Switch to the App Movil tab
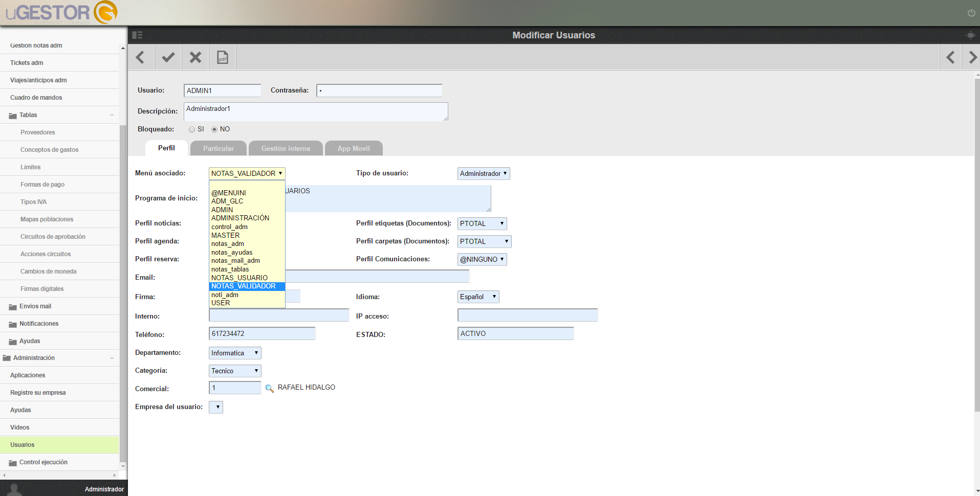Image resolution: width=980 pixels, height=496 pixels. [x=354, y=148]
